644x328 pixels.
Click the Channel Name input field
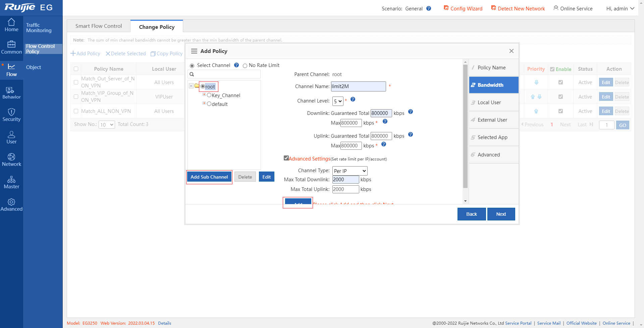click(358, 86)
